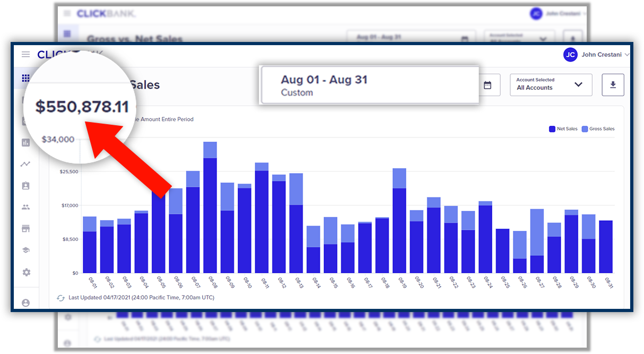This screenshot has width=644, height=354.
Task: Open settings gear in the sidebar
Action: [25, 272]
